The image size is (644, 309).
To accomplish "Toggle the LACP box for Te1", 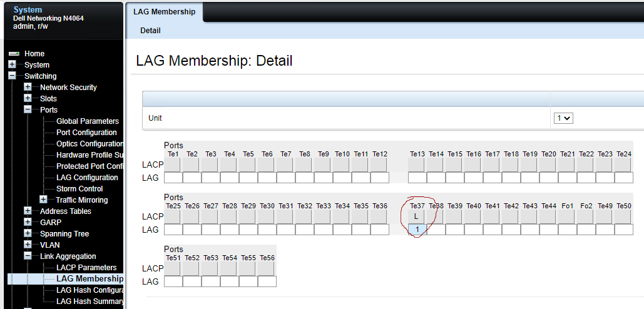I will 173,165.
